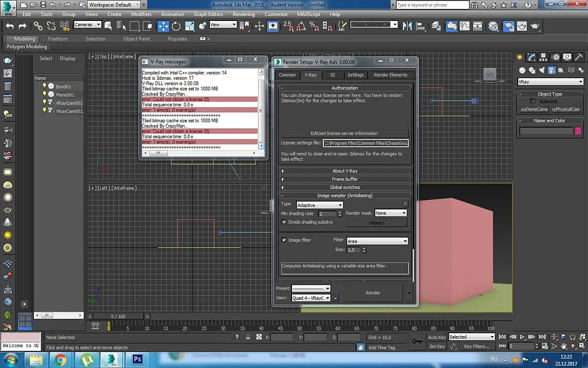Switch to the GI tab
The height and width of the screenshot is (368, 588).
click(x=332, y=75)
